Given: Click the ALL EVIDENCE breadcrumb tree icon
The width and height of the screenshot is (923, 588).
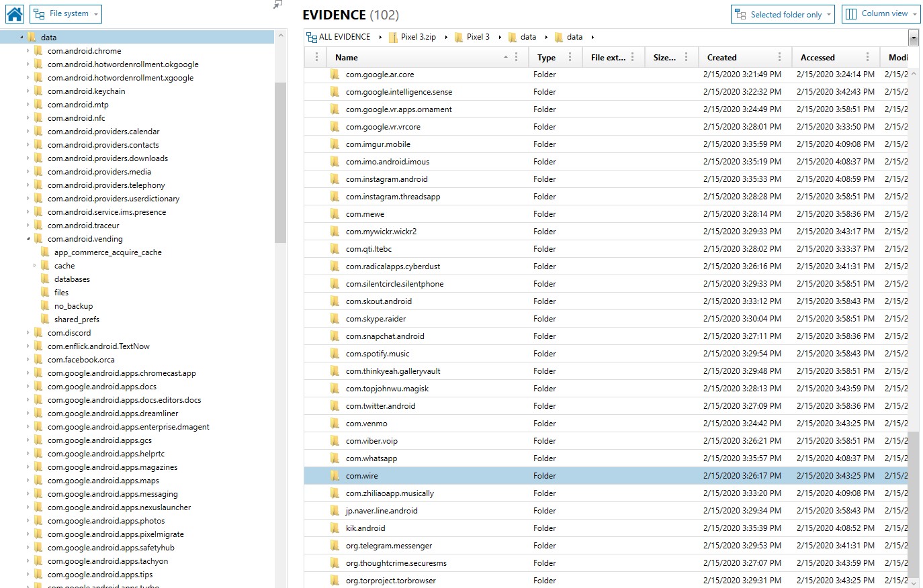Looking at the screenshot, I should (311, 37).
